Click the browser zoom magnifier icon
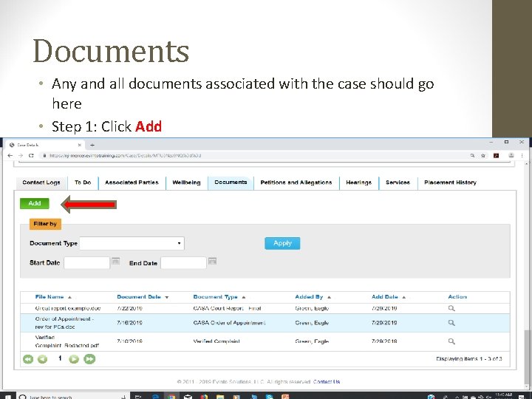The height and width of the screenshot is (399, 532). pyautogui.click(x=472, y=155)
